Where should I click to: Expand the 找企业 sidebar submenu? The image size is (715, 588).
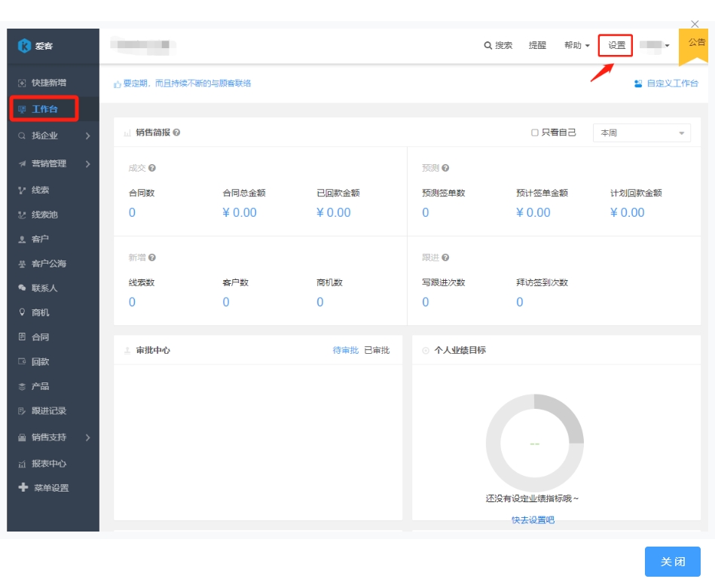click(x=87, y=136)
